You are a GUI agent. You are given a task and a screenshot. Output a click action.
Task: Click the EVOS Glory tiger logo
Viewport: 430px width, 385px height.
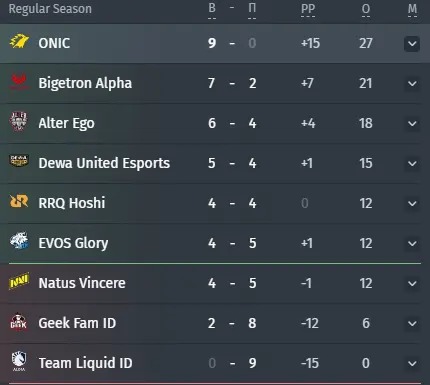pos(19,241)
